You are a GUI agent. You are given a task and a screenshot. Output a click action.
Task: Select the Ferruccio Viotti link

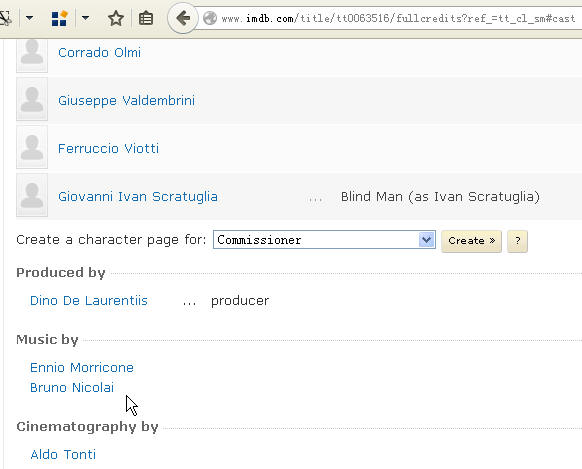click(x=108, y=148)
